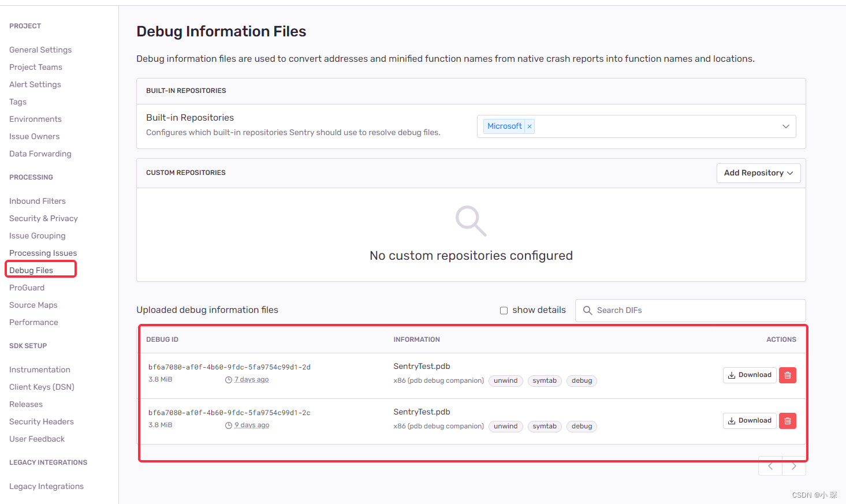Click the debug tag in the second file row

click(x=582, y=427)
